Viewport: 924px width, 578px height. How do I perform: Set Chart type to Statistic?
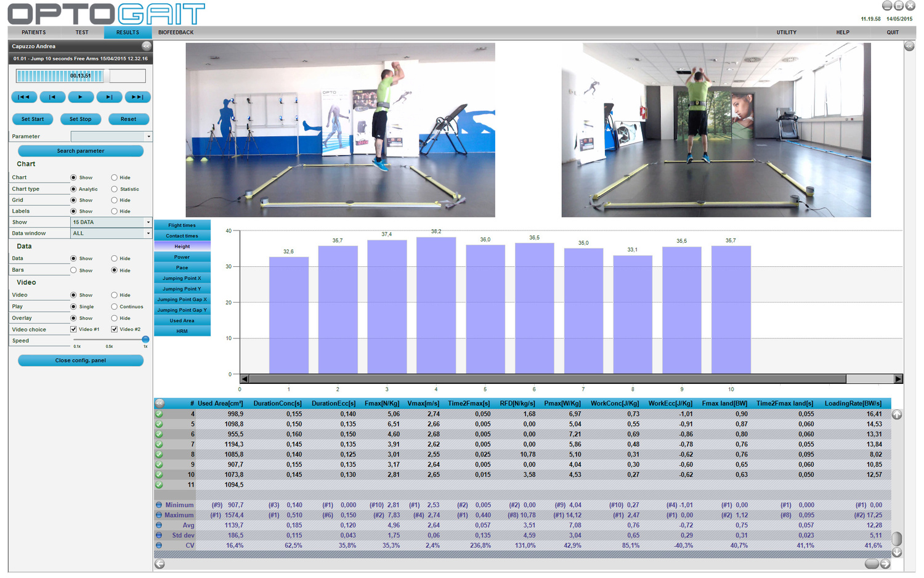[115, 189]
